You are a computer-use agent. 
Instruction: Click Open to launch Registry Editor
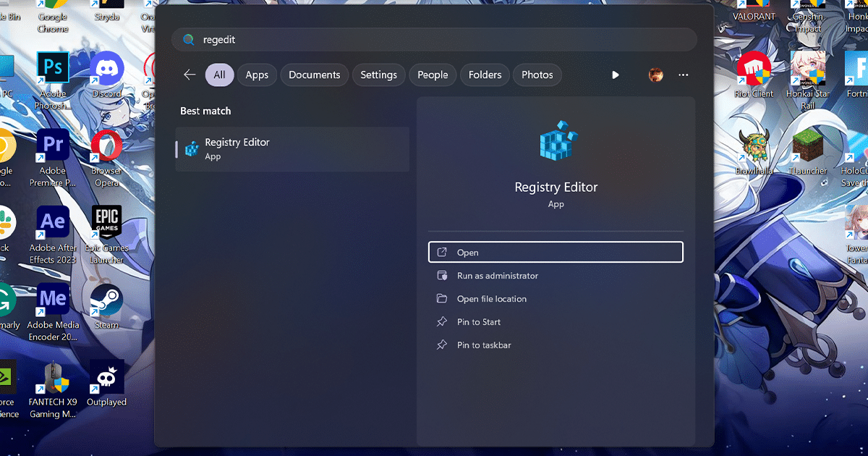point(555,252)
